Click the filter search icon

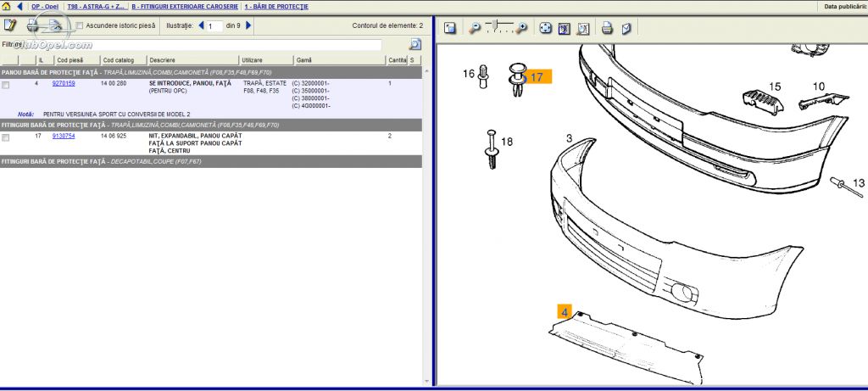point(415,44)
